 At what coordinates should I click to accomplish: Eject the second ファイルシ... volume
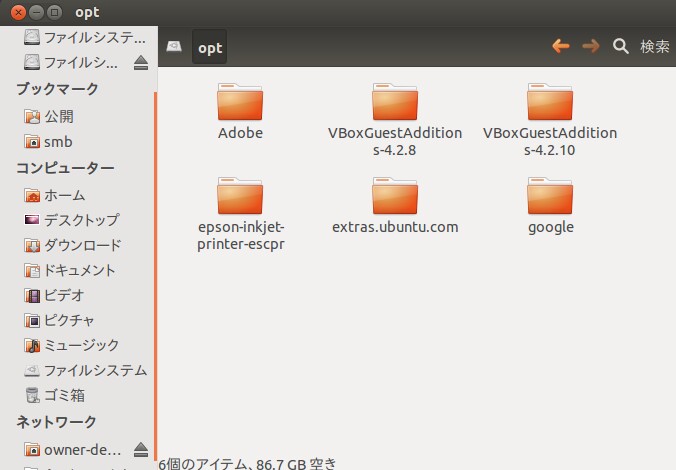[141, 63]
